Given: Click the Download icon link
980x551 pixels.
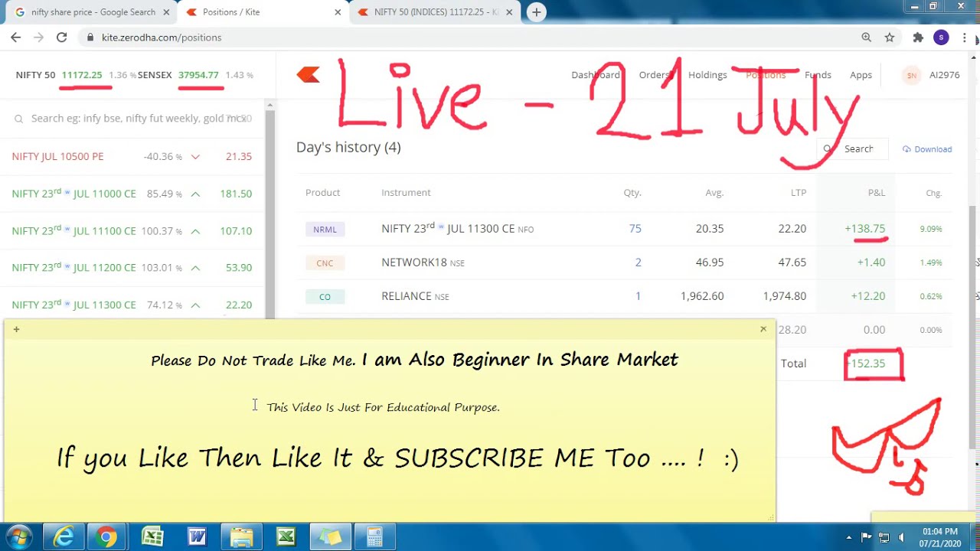Looking at the screenshot, I should [x=926, y=149].
